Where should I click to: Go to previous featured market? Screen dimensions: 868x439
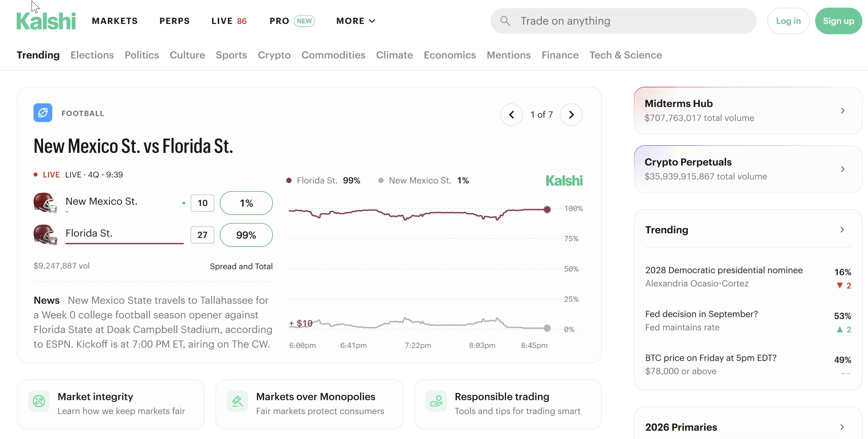coord(512,115)
